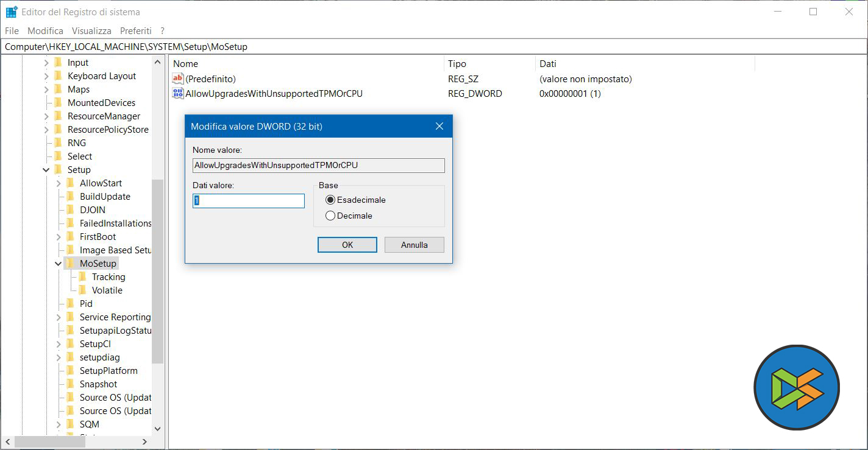Click the AllowUpgradesWithUnsupportedTPMOrCPU DWORD icon
This screenshot has height=450, width=868.
click(178, 93)
